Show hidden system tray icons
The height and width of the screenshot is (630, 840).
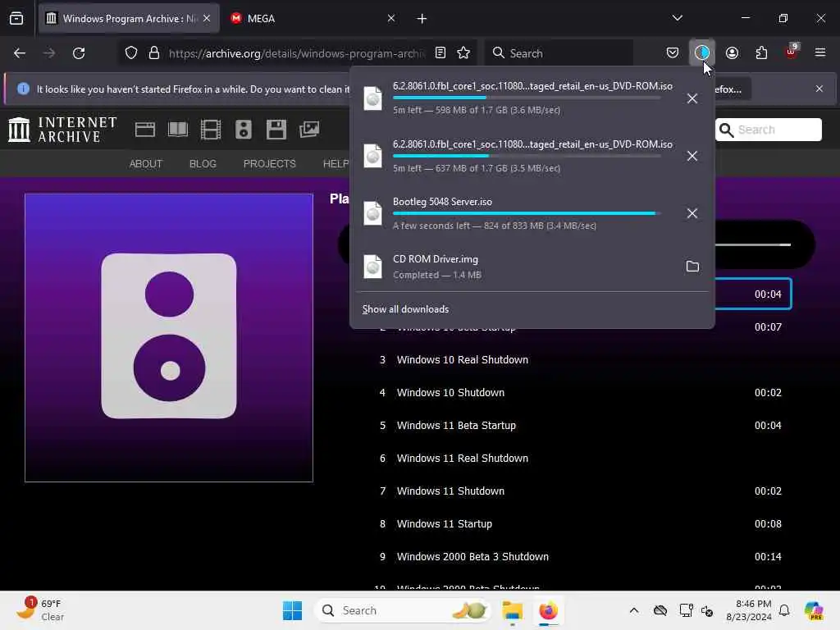click(x=634, y=610)
